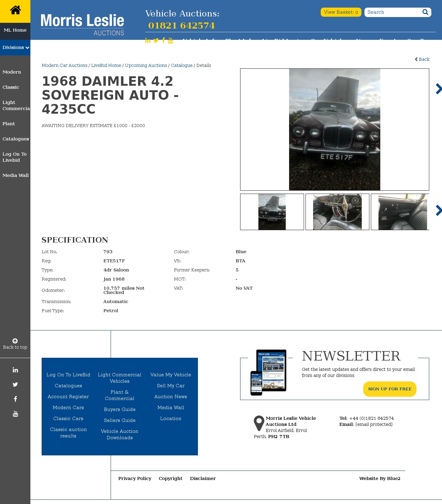442x504 pixels.
Task: Open the Facebook icon in header
Action: 164,40
